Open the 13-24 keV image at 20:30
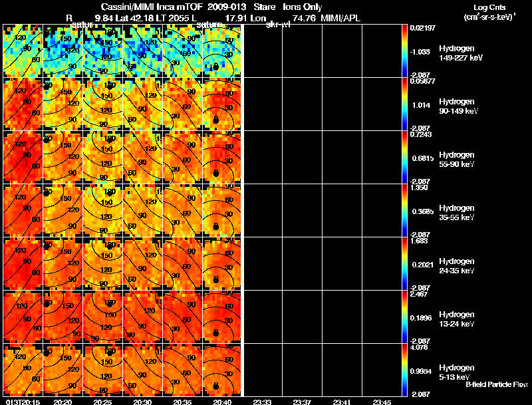Screen dimensions: 532x405 point(142,317)
